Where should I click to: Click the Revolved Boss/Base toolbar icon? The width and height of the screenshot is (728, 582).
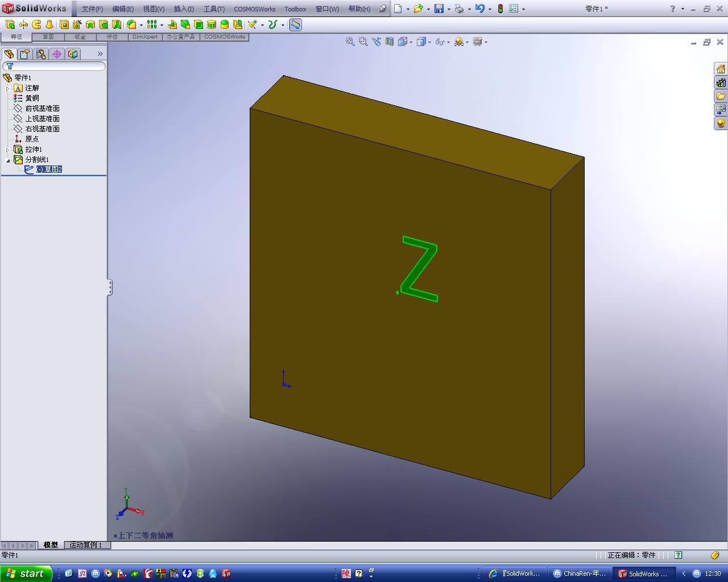[23, 24]
